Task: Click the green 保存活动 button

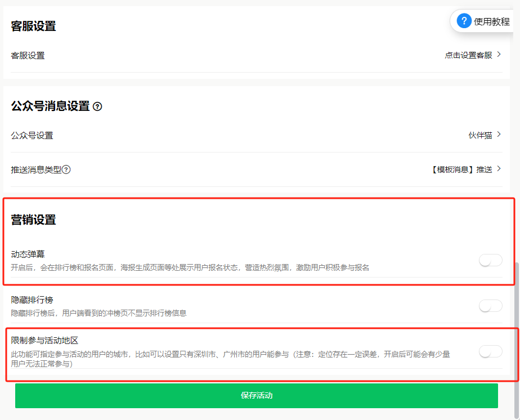Action: tap(257, 396)
